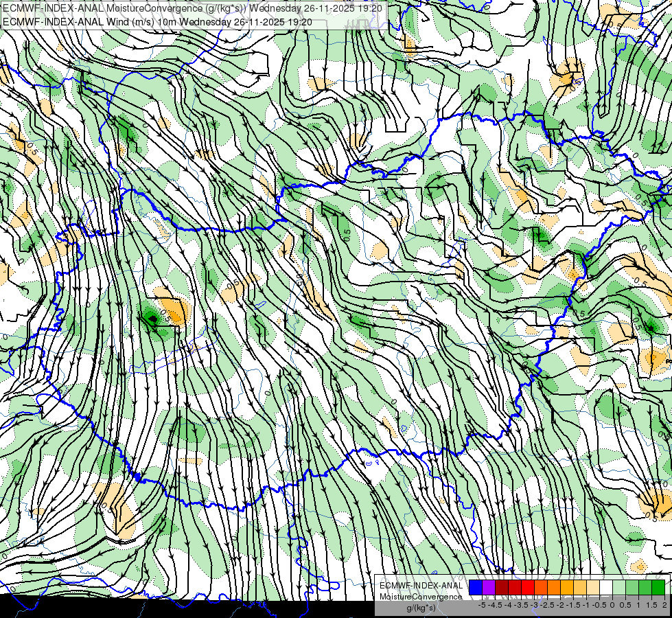Pick the amber swatch between -2 and -1.5
672x618 pixels.
[567, 587]
